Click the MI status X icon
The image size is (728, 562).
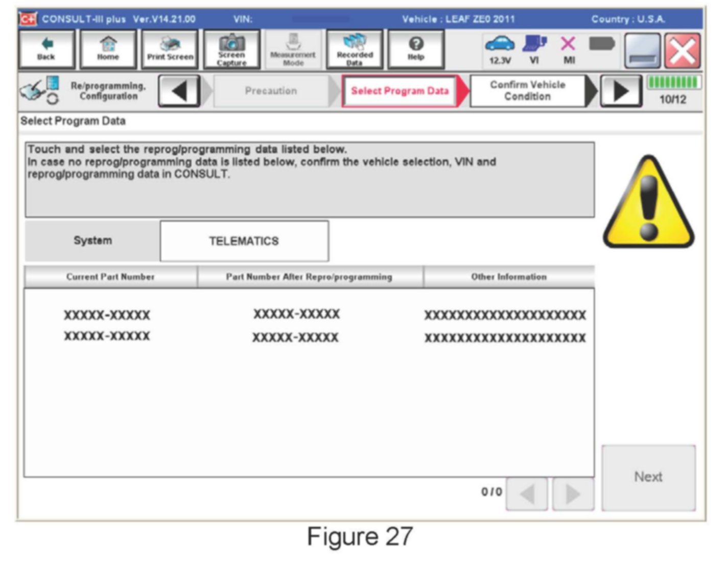pyautogui.click(x=569, y=50)
